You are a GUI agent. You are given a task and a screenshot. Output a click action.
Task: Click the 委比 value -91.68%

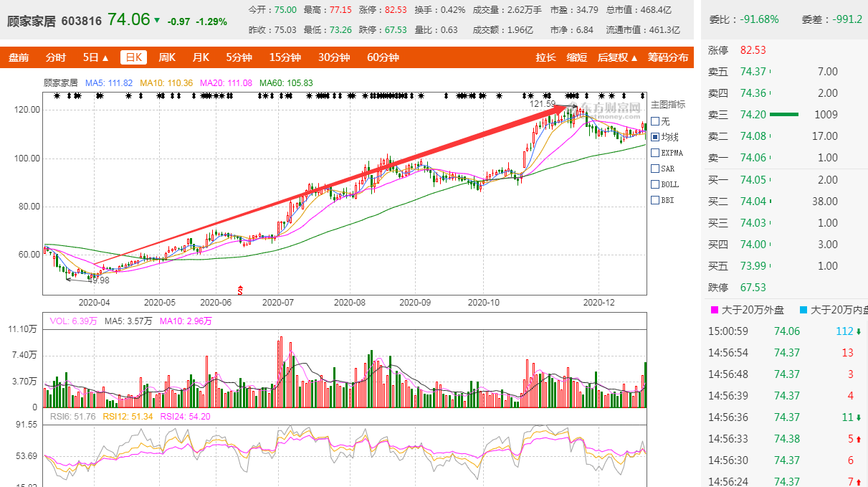click(758, 19)
